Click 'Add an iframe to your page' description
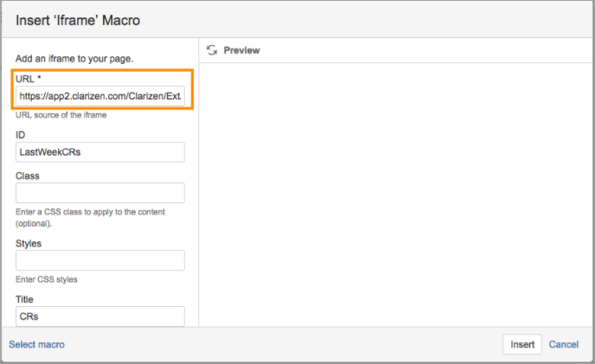595x364 pixels. click(x=74, y=59)
